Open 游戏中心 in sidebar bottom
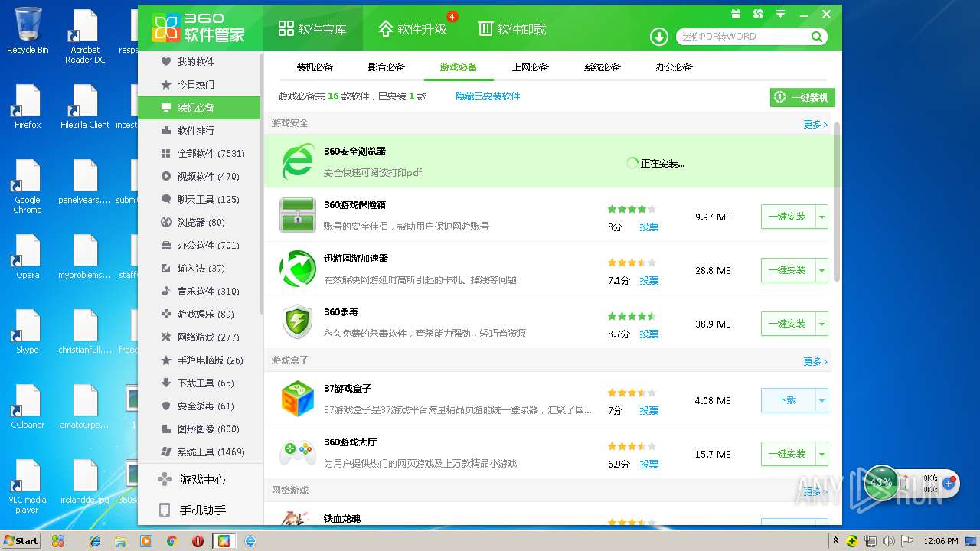Image resolution: width=980 pixels, height=551 pixels. click(x=200, y=480)
